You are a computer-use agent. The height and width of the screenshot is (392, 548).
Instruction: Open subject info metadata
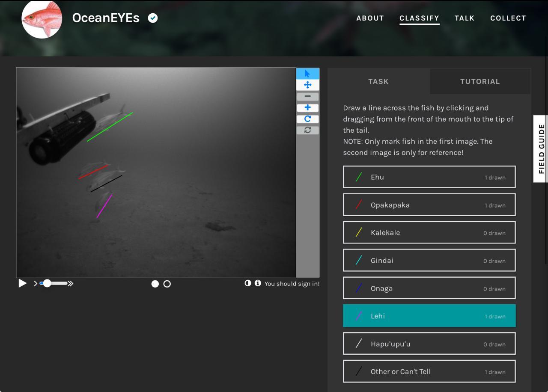[x=258, y=283]
